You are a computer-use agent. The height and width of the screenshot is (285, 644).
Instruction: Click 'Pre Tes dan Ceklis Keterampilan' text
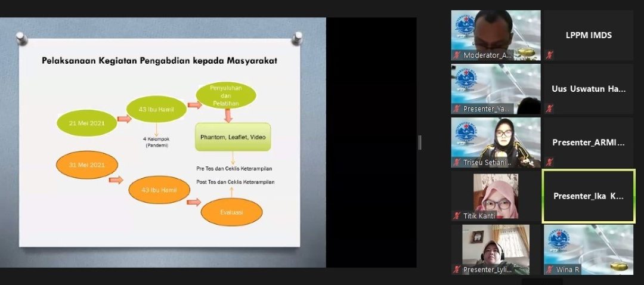[234, 168]
